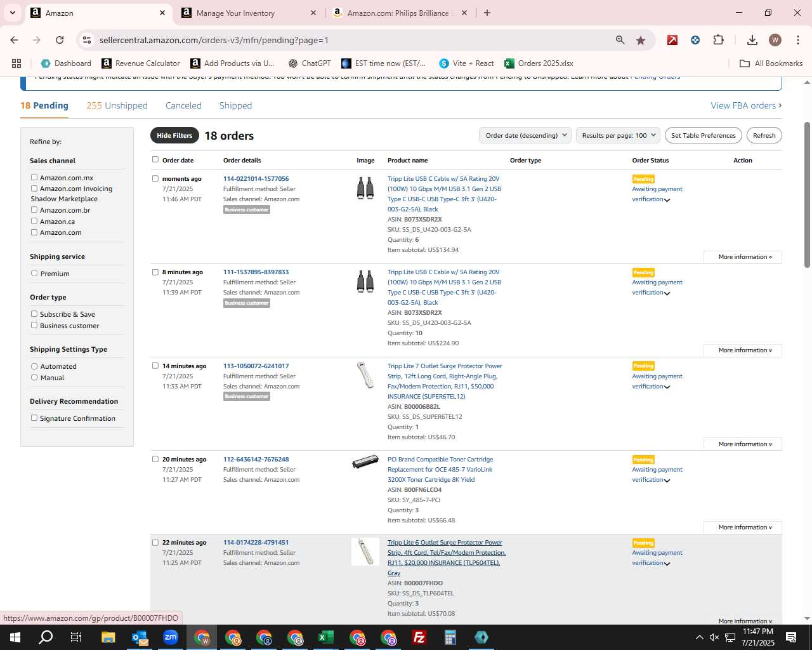
Task: Expand More information for order 111-1537895-8397833
Action: (x=743, y=350)
